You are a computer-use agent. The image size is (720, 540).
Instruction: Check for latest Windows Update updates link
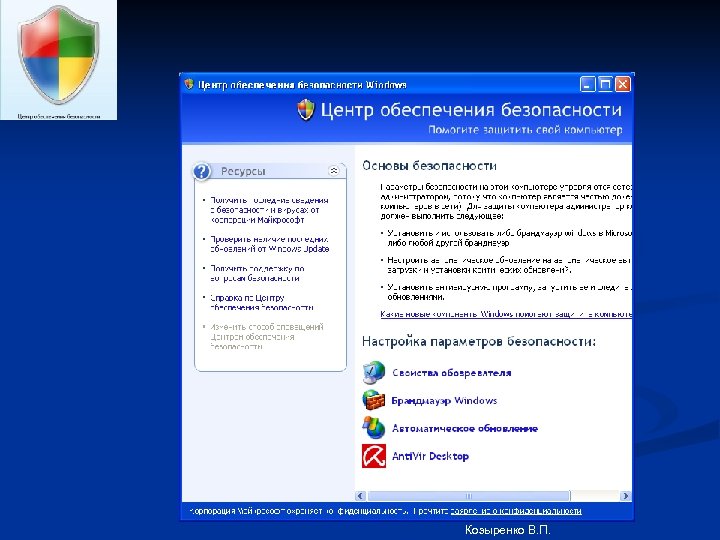click(x=270, y=244)
